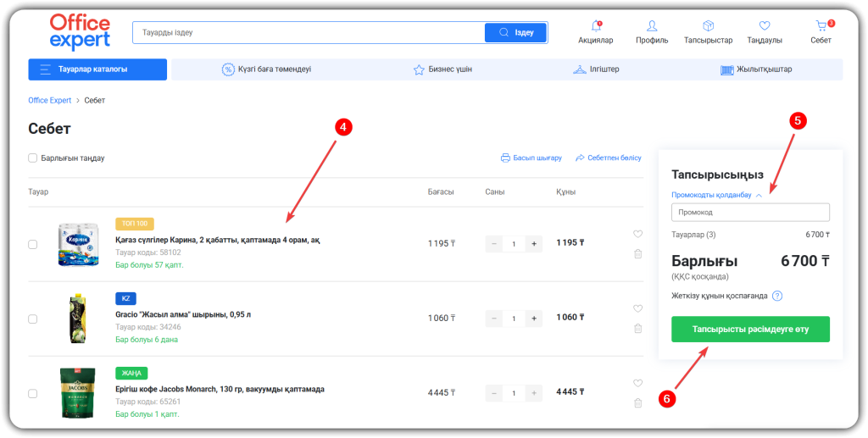Open the Акциялар notifications bell icon
The image size is (868, 438).
click(596, 26)
